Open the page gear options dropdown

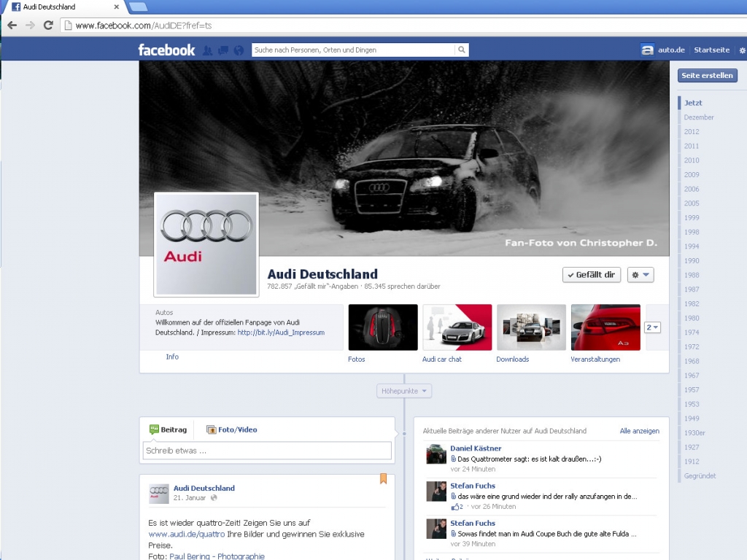coord(640,275)
